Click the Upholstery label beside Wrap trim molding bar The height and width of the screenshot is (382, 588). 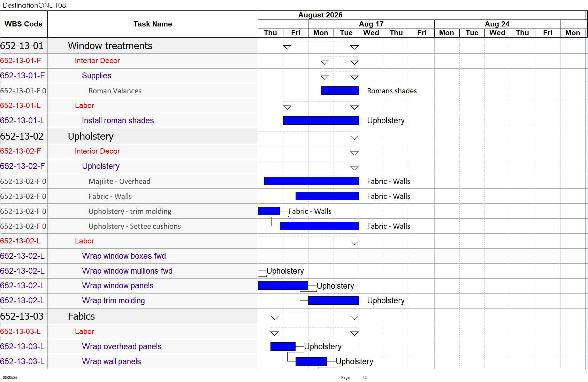386,301
